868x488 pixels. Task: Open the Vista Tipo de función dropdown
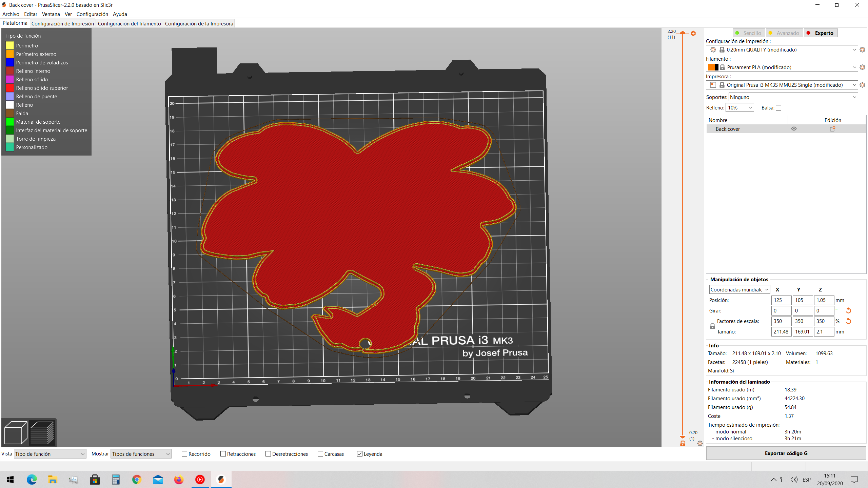(x=50, y=454)
